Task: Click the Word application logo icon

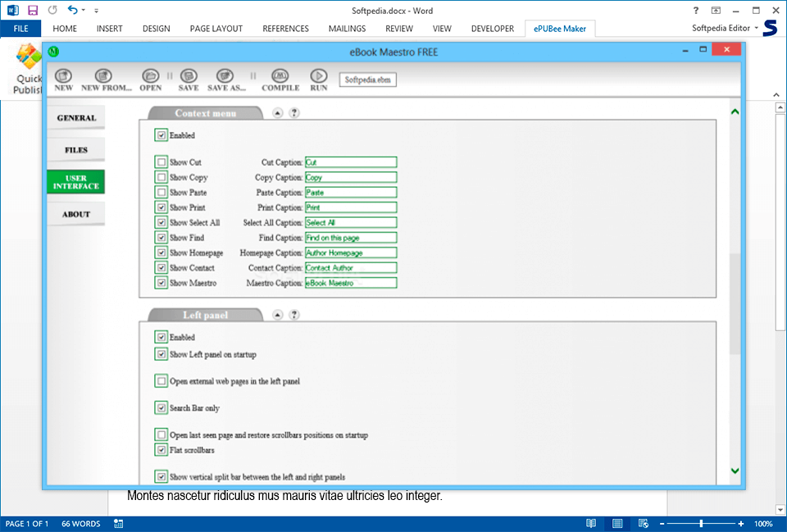Action: (13, 10)
